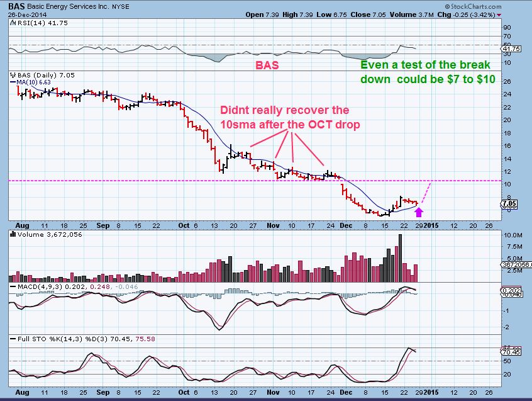Click the volume bars icon beside Volume label
Viewport: 532px width, 401px height.
click(13, 234)
